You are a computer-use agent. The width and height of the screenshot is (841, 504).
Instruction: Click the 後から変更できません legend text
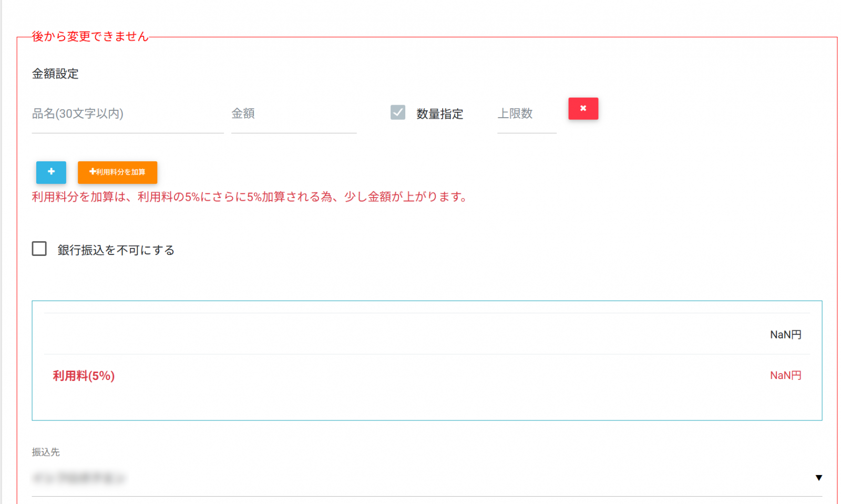pyautogui.click(x=90, y=36)
